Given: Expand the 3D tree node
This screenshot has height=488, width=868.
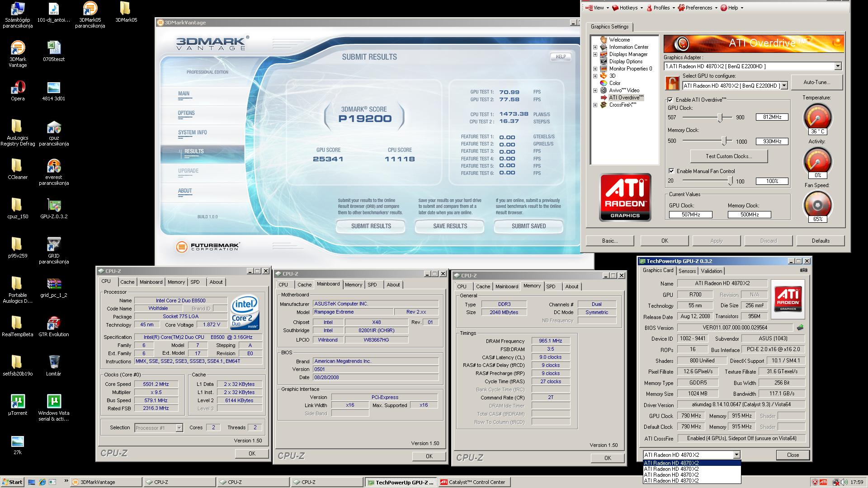Looking at the screenshot, I should coord(595,76).
